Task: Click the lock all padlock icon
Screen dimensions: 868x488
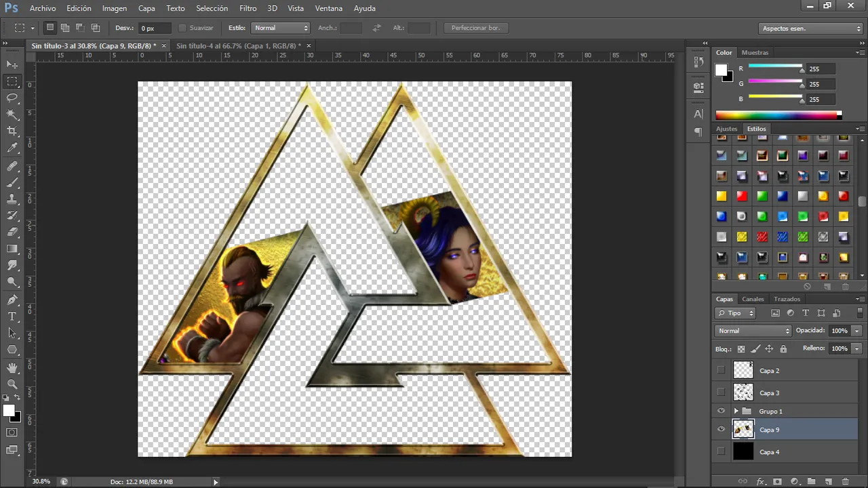Action: point(783,349)
